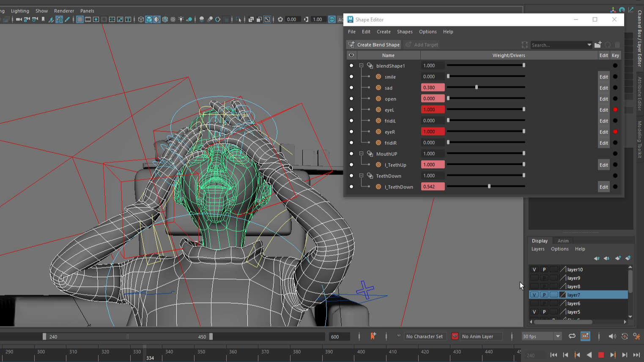
Task: Toggle visibility of layer10
Action: click(534, 270)
